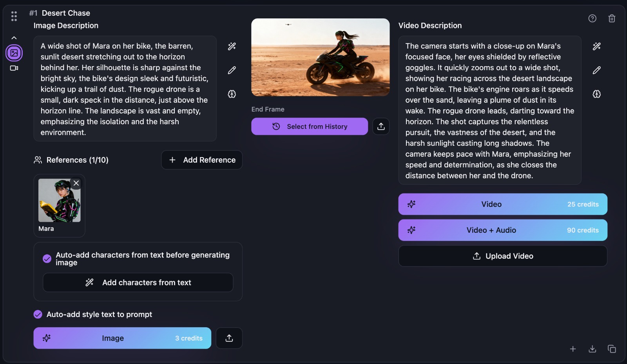
Task: Delete the scene with the trash icon
Action: tap(612, 18)
